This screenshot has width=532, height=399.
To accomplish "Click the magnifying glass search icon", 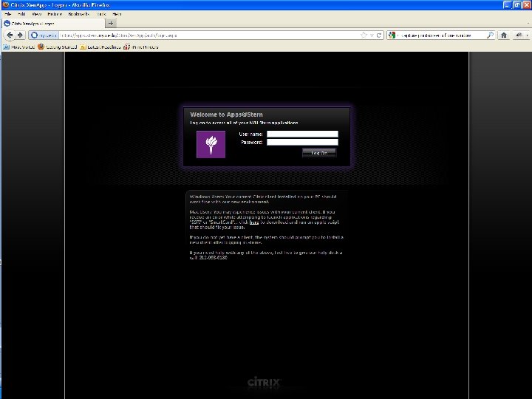I will pos(490,35).
